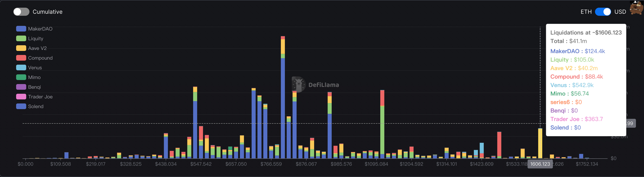Toggle the Aave V2 legend swatch

[x=21, y=48]
